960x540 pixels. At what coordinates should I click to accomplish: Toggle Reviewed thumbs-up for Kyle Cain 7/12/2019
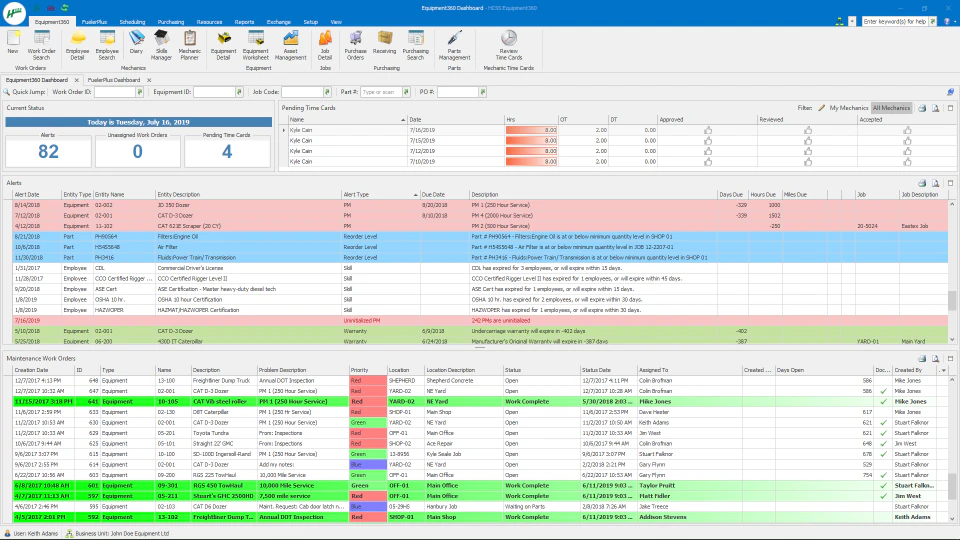[x=808, y=151]
